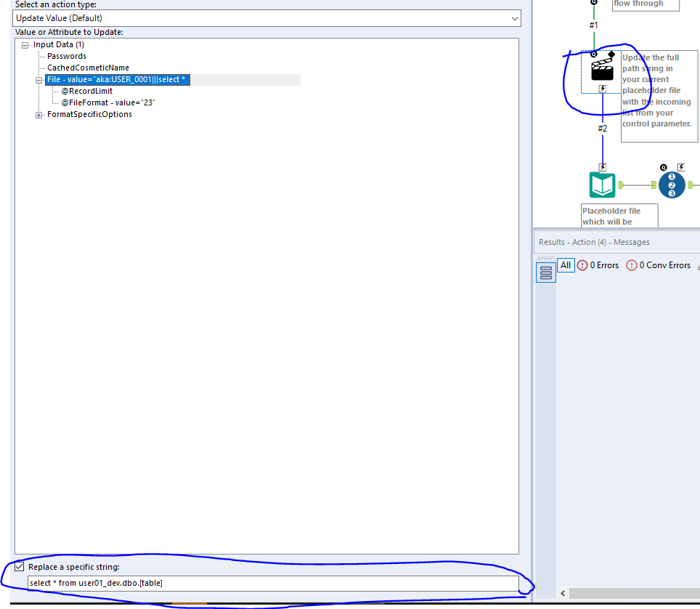700x609 pixels.
Task: Select the teal Macro Input book tool
Action: click(602, 185)
